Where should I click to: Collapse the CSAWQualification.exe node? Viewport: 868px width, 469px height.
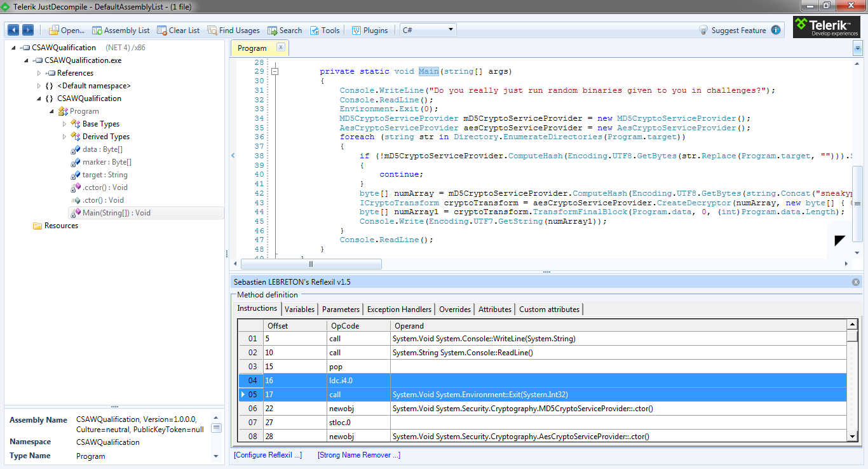[x=26, y=60]
